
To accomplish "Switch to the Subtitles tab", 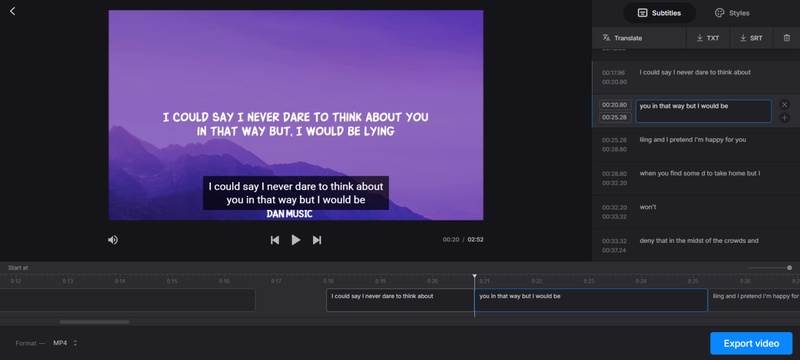I will (x=659, y=13).
